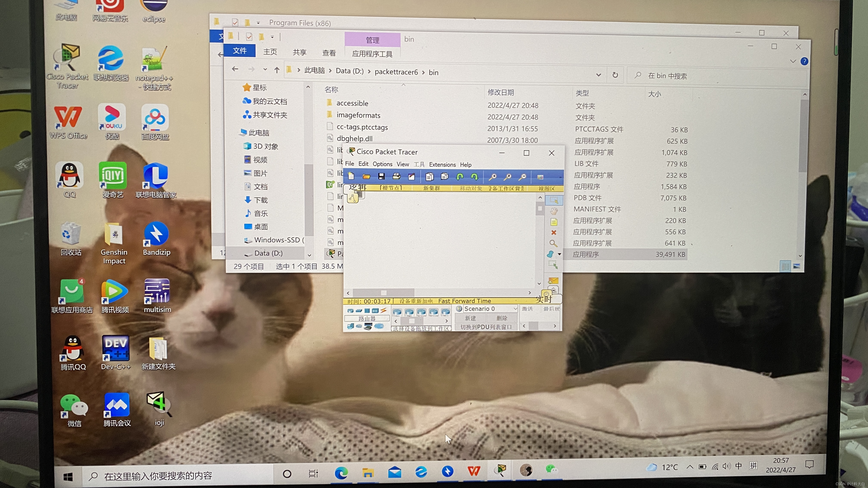Click the Save floppy disk toolbar icon

pos(381,176)
